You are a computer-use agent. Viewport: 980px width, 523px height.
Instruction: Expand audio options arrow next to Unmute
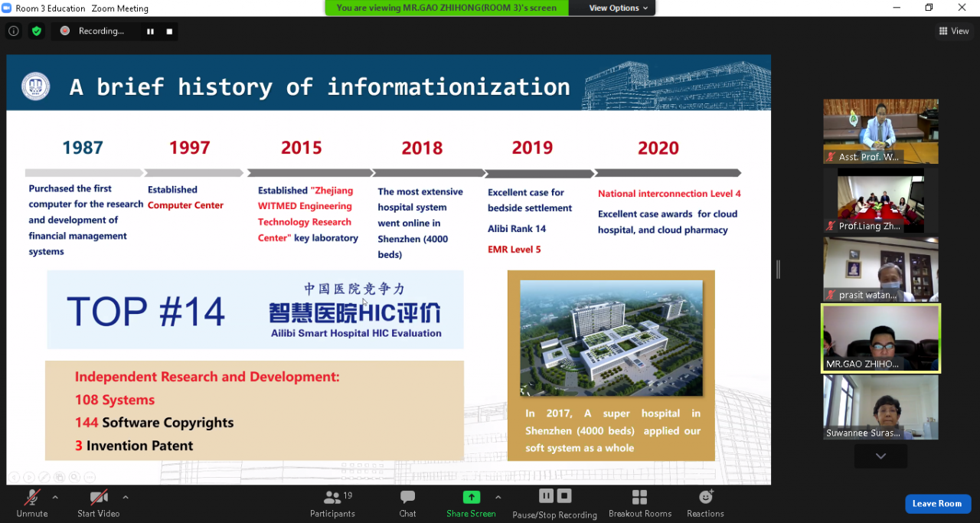coord(55,497)
